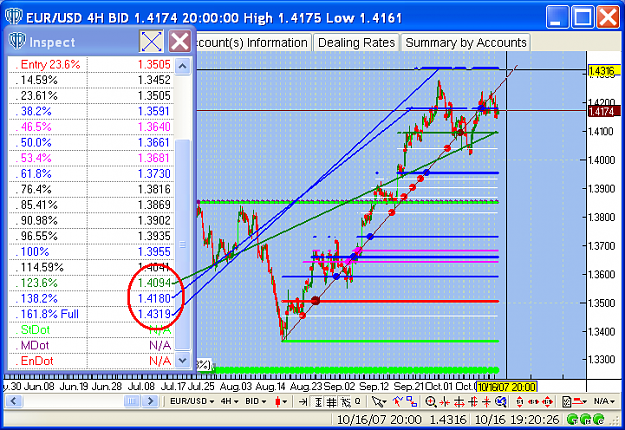Click the chart horizontal scroll right arrow
The width and height of the screenshot is (625, 430).
coord(150,401)
